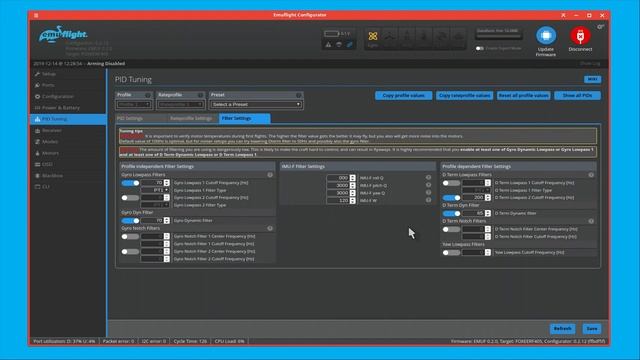
Task: Enable D Term Notch Filter toggle
Action: (451, 229)
